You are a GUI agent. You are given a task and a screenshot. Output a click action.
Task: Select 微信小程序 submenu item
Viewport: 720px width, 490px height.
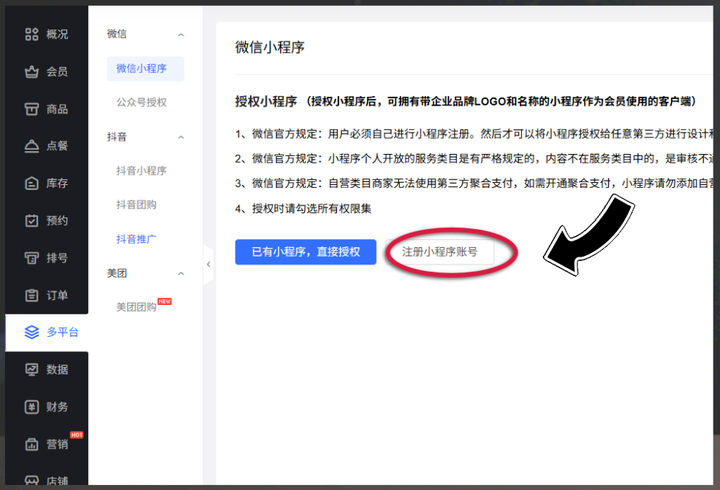tap(146, 69)
